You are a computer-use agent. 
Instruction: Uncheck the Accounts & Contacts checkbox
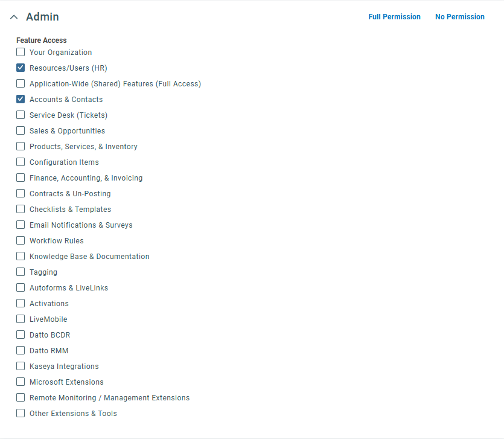pos(21,100)
